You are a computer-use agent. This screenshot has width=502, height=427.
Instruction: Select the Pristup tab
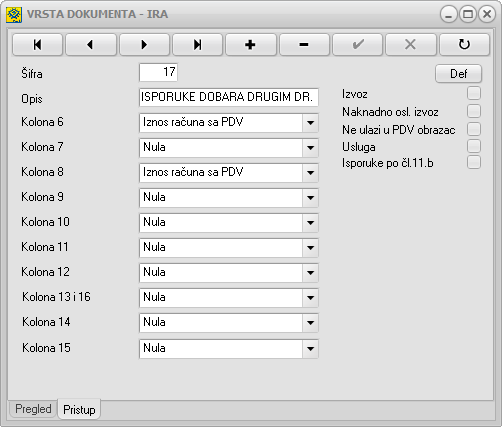pyautogui.click(x=79, y=409)
